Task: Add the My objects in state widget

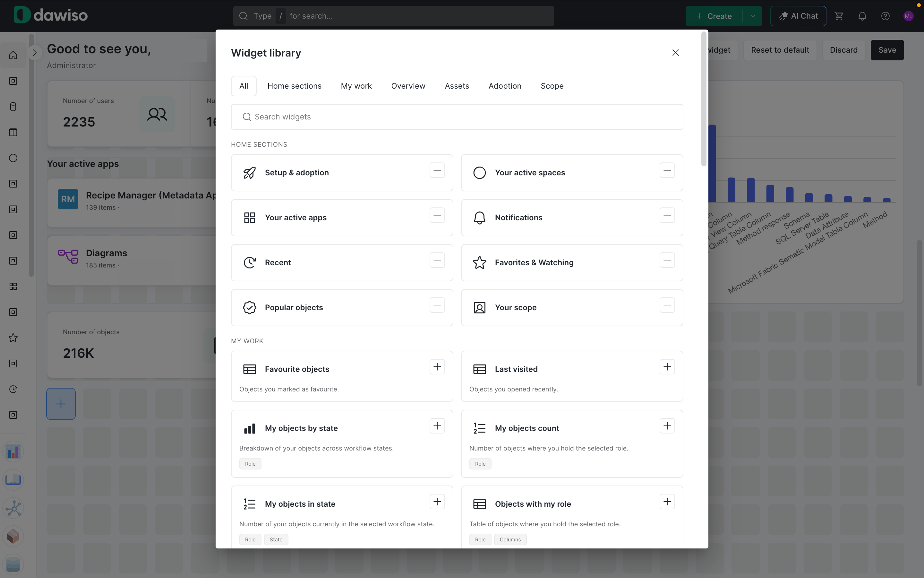Action: pyautogui.click(x=437, y=502)
